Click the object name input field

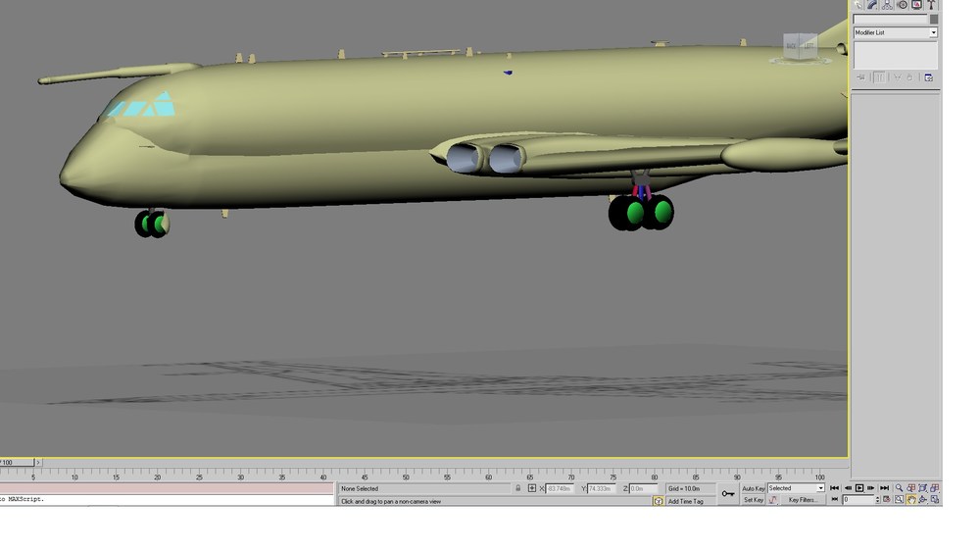891,20
